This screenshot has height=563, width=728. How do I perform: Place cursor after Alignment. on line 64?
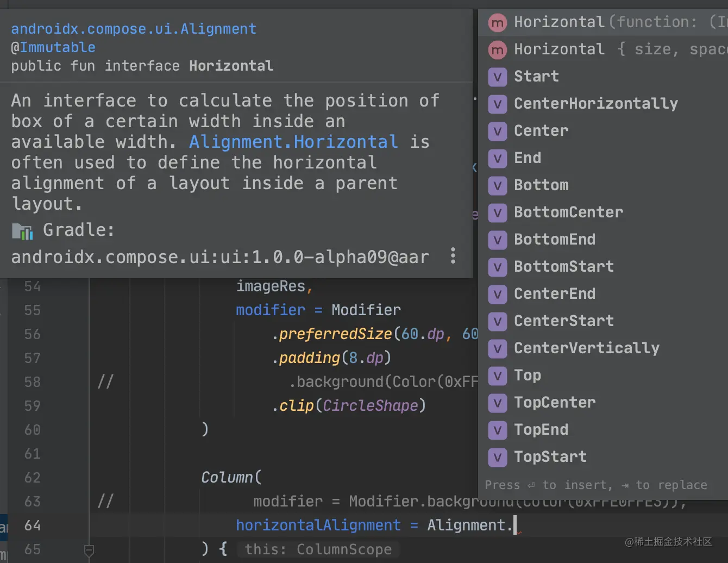(514, 526)
